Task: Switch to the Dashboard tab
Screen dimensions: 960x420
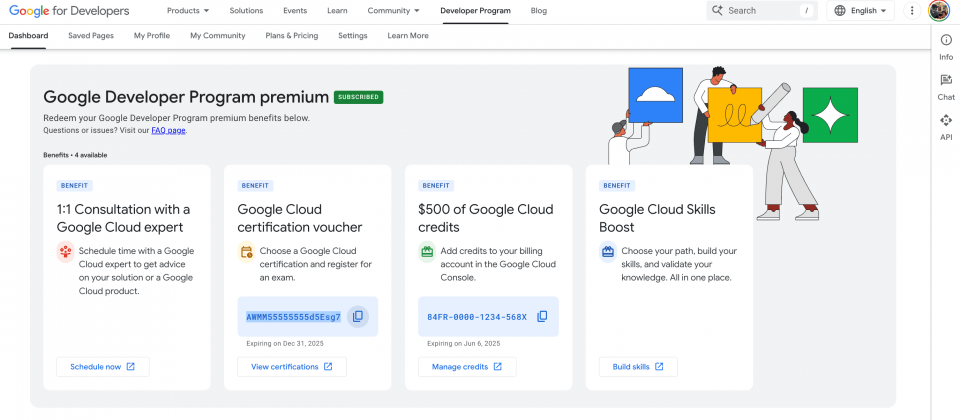Action: (28, 36)
